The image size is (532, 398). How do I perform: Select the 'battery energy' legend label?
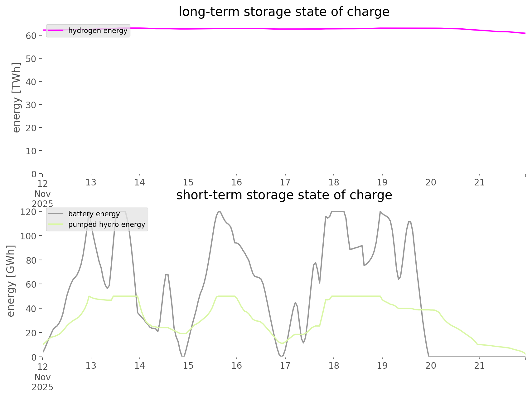coord(94,214)
